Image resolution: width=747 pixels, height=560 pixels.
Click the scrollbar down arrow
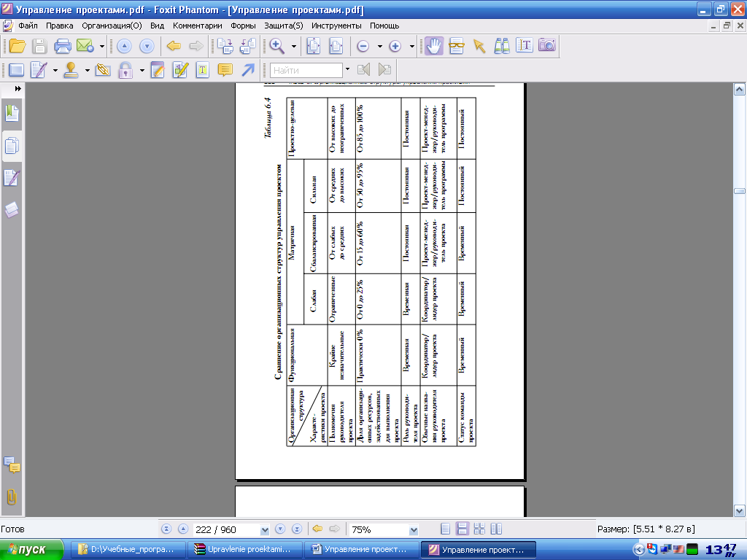pyautogui.click(x=740, y=511)
